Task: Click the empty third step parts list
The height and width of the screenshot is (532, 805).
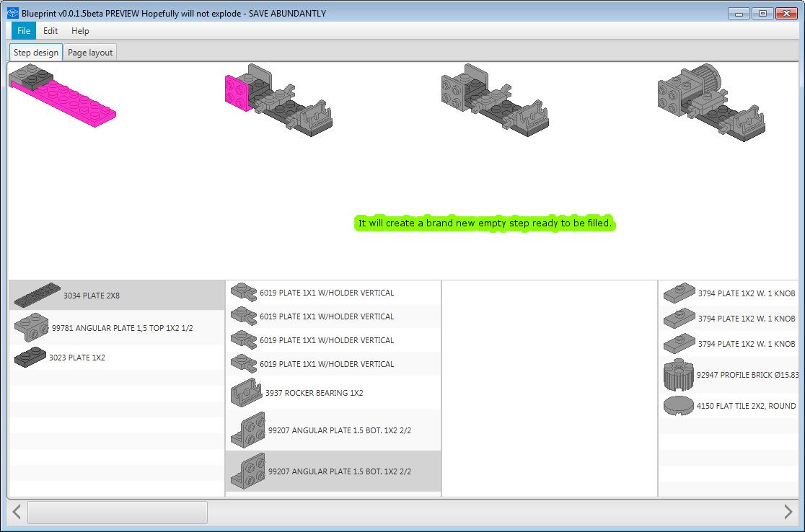Action: (x=550, y=389)
